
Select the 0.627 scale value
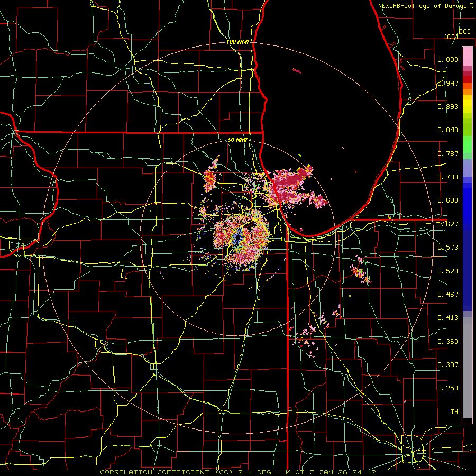tap(448, 224)
